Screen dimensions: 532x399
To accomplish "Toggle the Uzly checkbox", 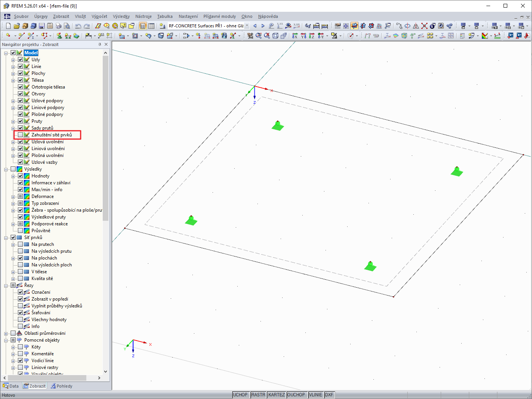I will [21, 60].
